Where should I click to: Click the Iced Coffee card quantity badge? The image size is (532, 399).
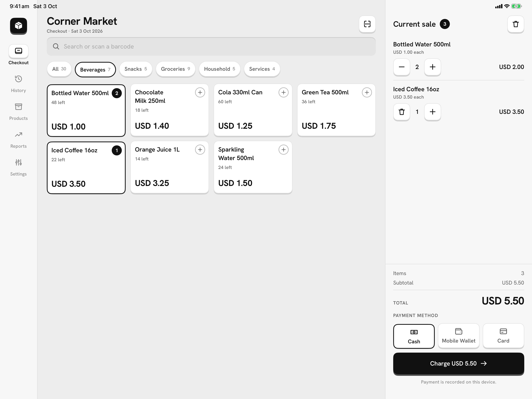117,151
